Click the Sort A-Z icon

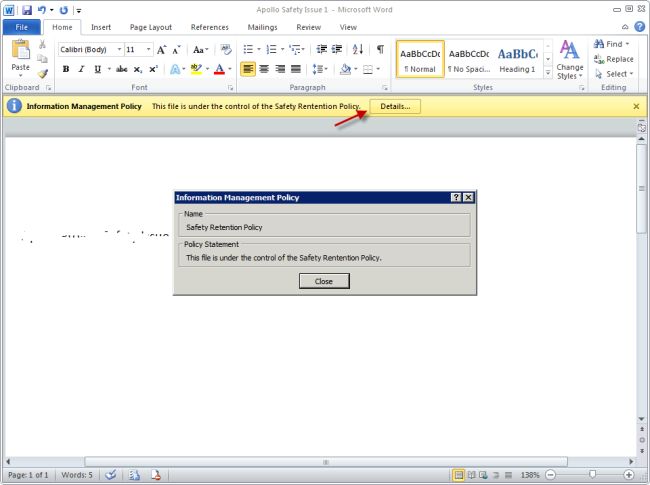[x=358, y=49]
